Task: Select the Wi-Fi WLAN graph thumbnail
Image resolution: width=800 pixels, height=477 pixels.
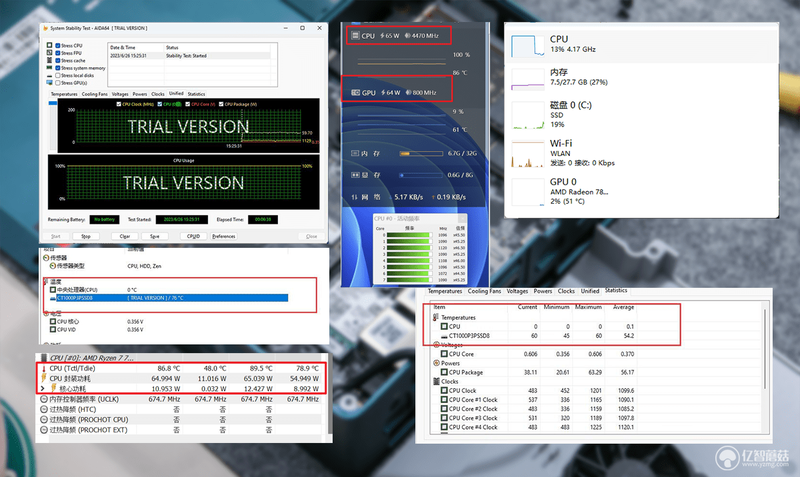Action: [528, 154]
